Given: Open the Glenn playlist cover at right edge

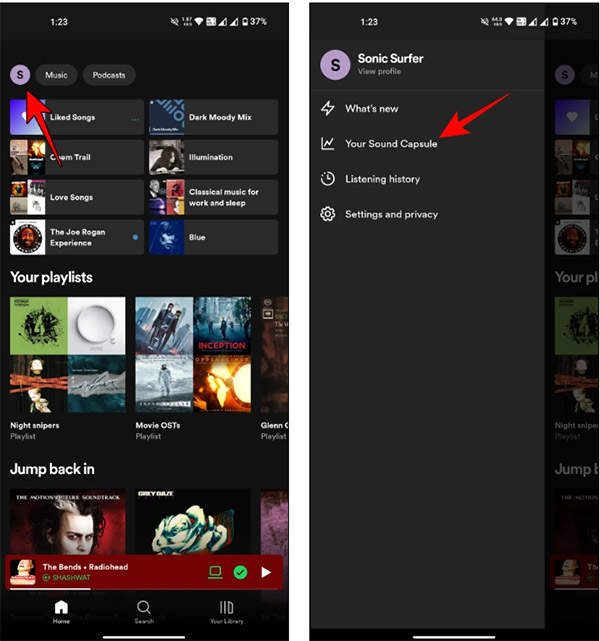Looking at the screenshot, I should 274,354.
